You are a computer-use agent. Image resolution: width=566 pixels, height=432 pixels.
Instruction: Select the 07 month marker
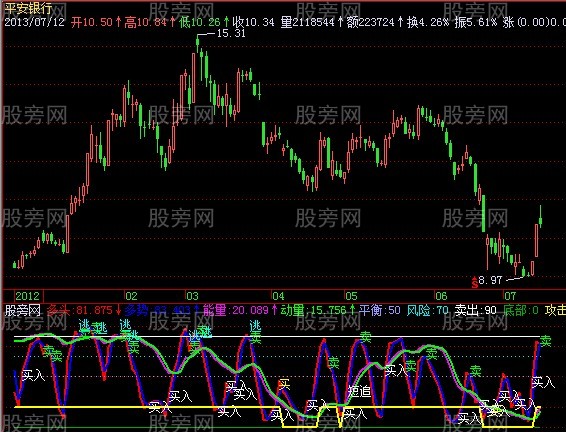510,296
